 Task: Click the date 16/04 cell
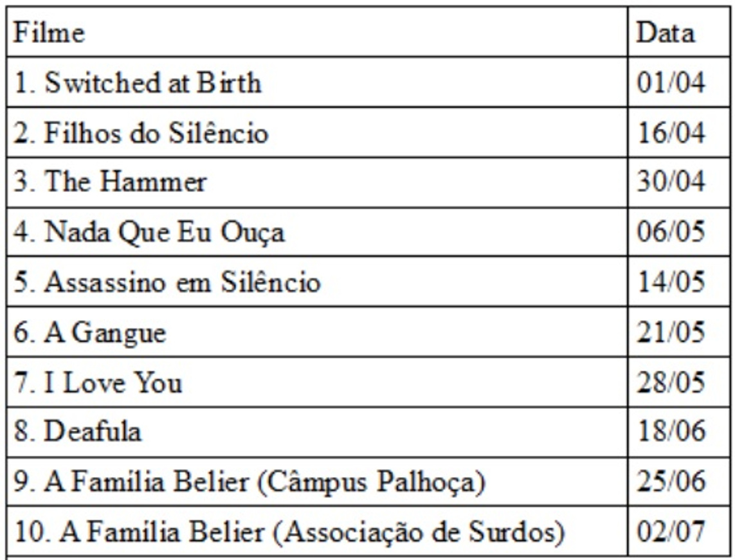671,133
